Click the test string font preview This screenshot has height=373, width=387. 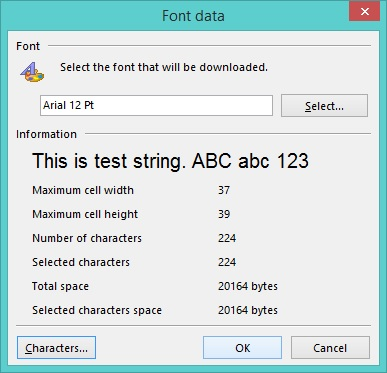point(170,161)
